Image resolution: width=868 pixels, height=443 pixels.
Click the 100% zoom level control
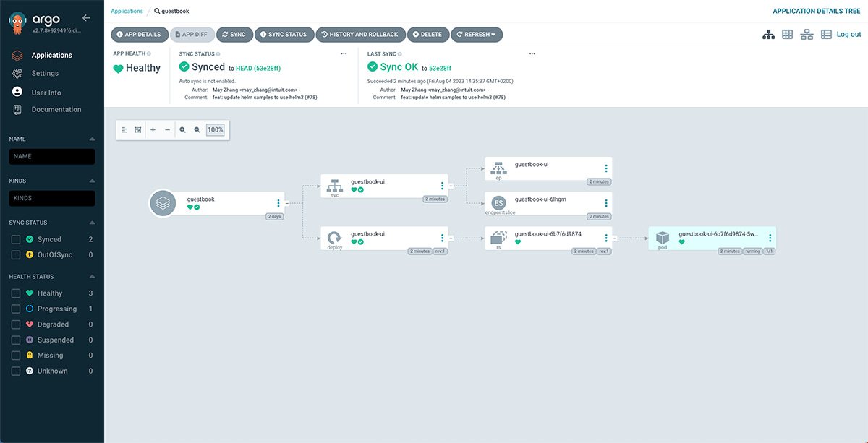pos(215,129)
